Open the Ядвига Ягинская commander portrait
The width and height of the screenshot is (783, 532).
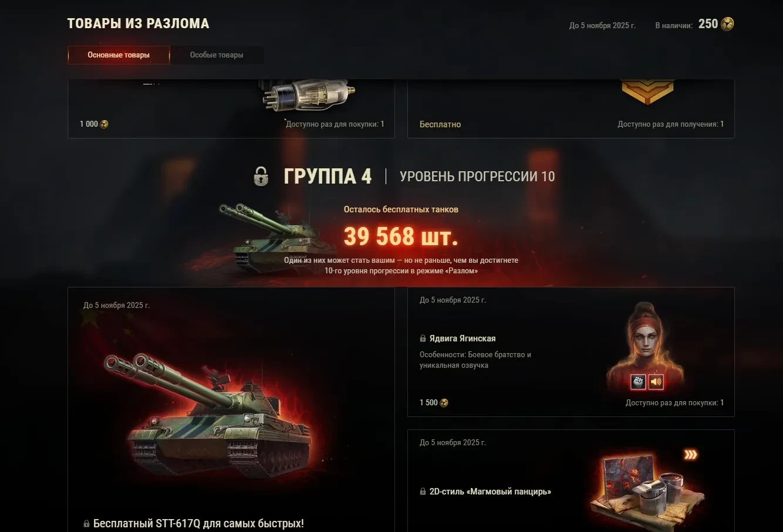click(x=646, y=346)
